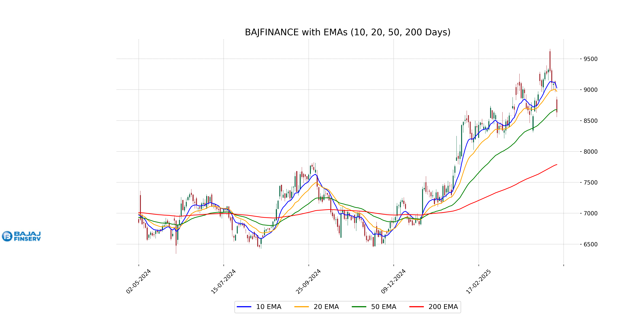
Task: Click the Bajaj Finserv logo
Action: [21, 236]
